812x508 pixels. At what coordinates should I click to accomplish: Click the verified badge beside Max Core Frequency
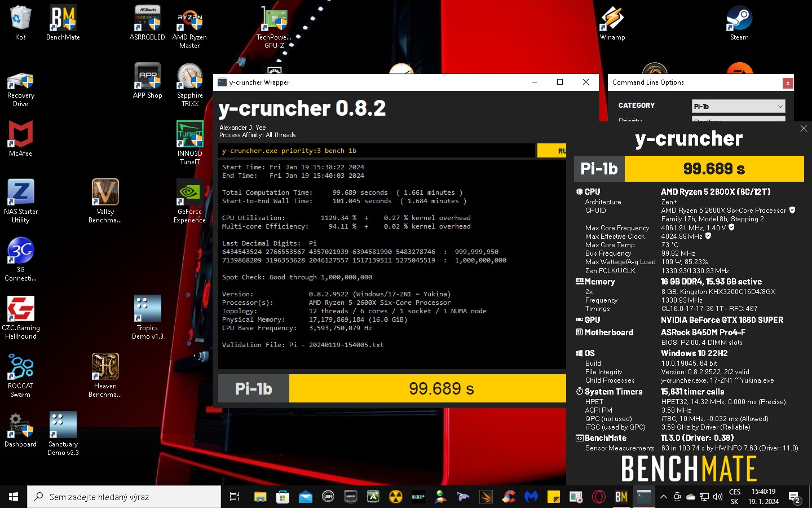(x=731, y=227)
